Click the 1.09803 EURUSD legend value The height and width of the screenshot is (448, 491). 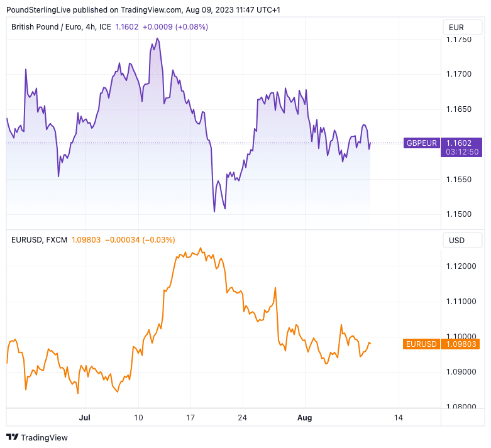coord(86,240)
